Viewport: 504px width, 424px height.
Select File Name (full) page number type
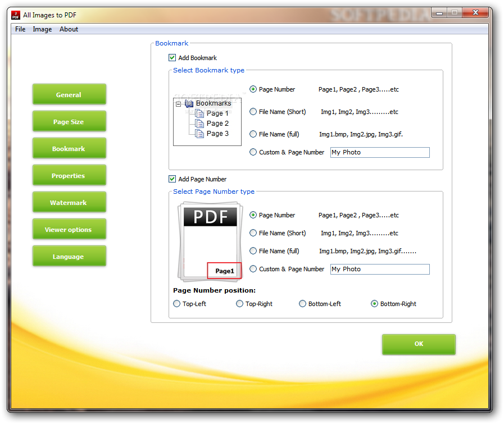tap(253, 251)
